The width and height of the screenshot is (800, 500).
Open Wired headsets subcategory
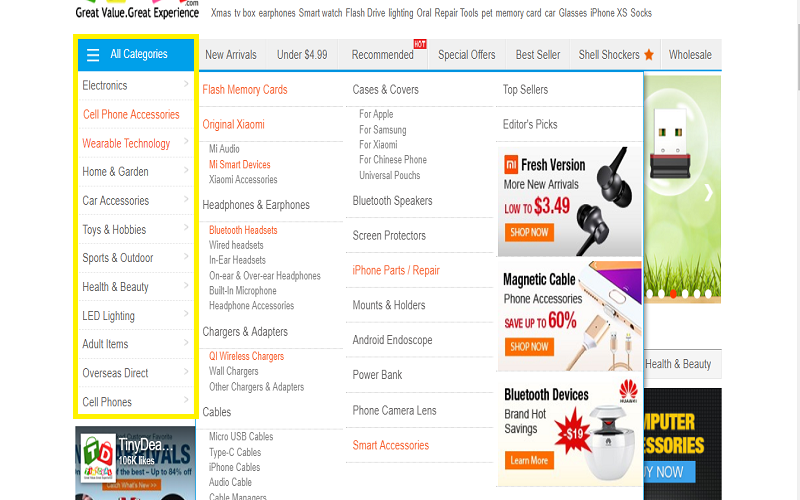pos(236,245)
